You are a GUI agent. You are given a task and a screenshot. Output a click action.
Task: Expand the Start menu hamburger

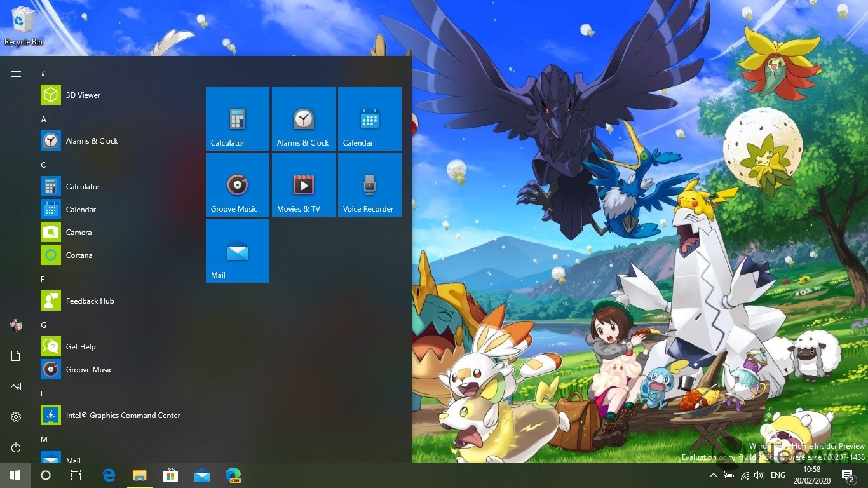tap(16, 74)
